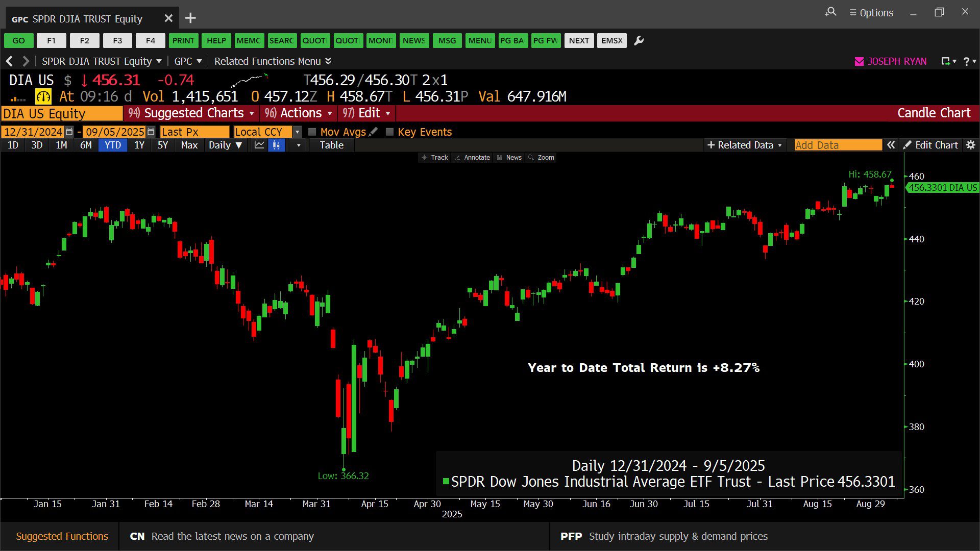
Task: Click the Edit Chart button
Action: (930, 145)
